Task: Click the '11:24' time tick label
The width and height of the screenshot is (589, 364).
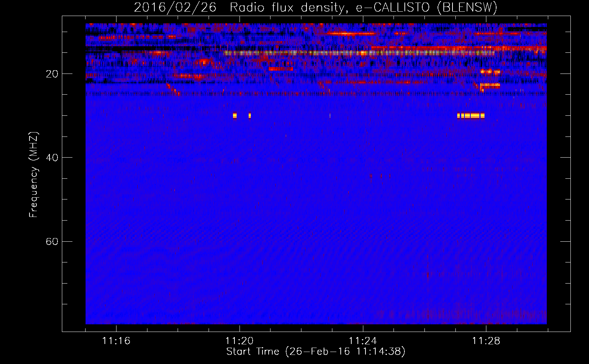Action: pyautogui.click(x=363, y=341)
